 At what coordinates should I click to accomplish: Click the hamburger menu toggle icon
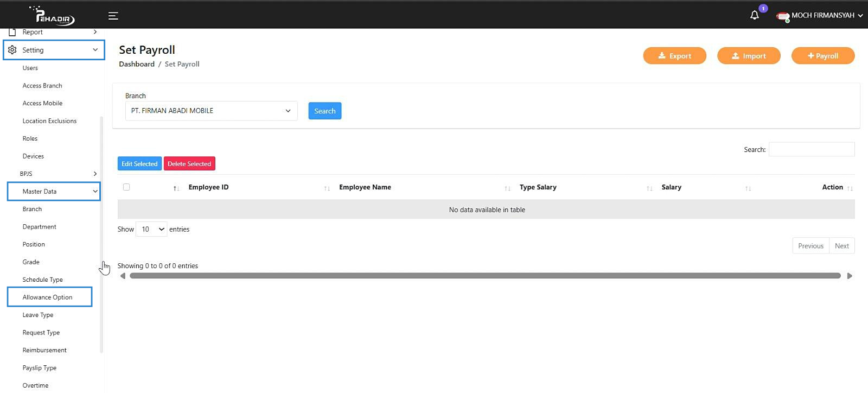(113, 16)
